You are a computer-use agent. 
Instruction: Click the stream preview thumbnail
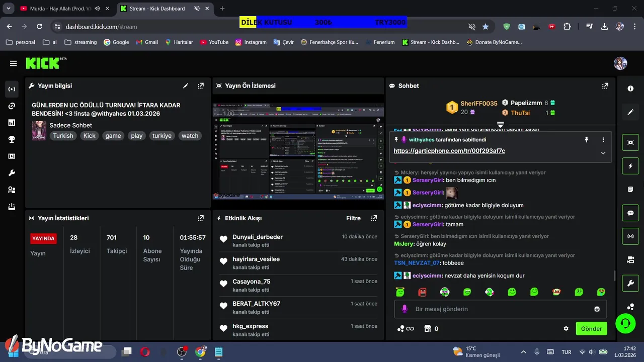tap(298, 152)
